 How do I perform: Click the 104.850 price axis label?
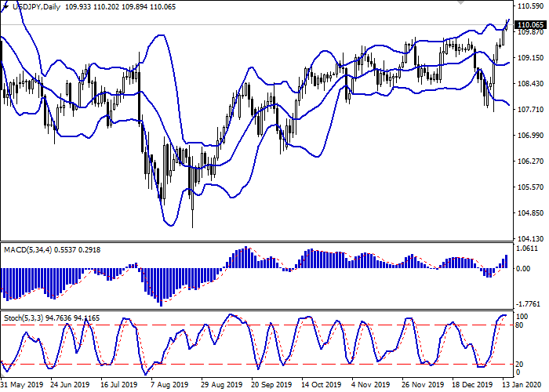click(x=530, y=212)
